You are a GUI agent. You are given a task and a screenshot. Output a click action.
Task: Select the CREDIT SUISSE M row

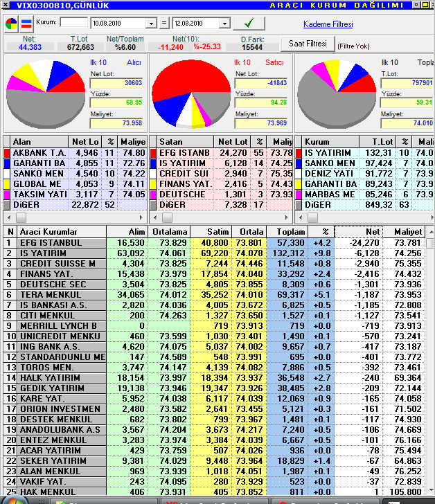pyautogui.click(x=215, y=264)
